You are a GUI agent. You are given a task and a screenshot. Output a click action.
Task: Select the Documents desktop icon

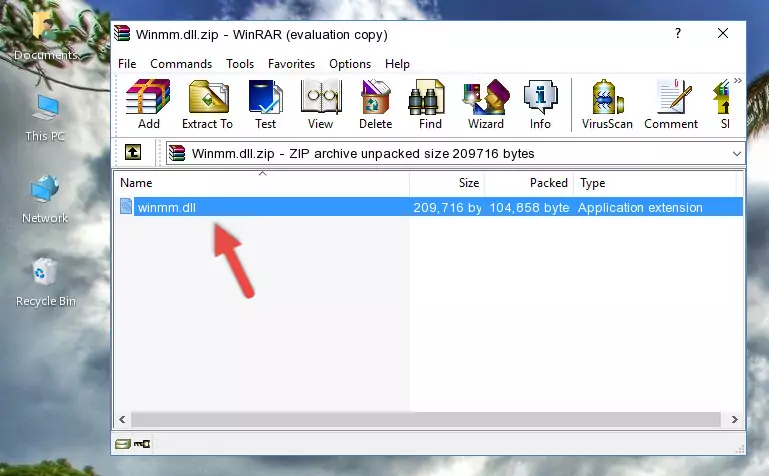[x=45, y=35]
